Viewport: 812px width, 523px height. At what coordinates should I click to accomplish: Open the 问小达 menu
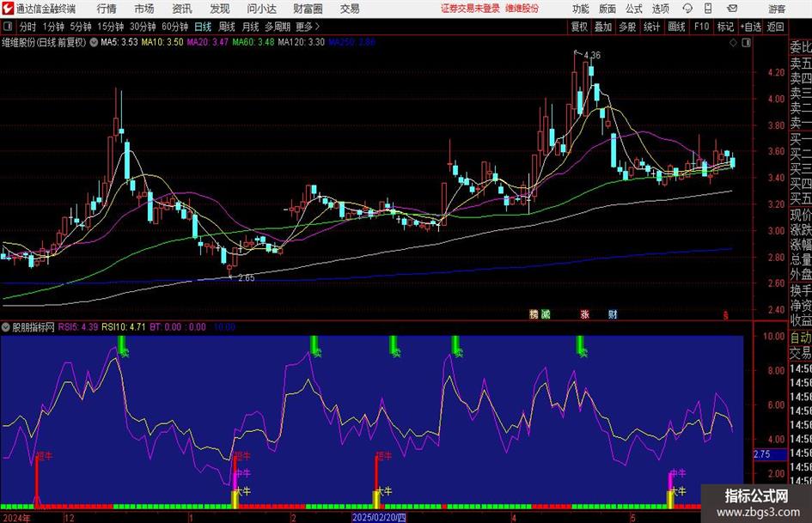point(261,9)
